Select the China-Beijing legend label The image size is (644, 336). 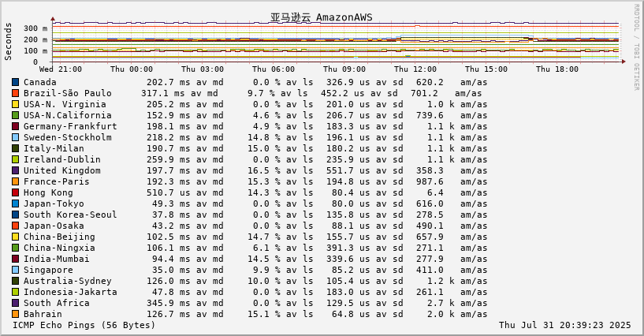pos(59,237)
